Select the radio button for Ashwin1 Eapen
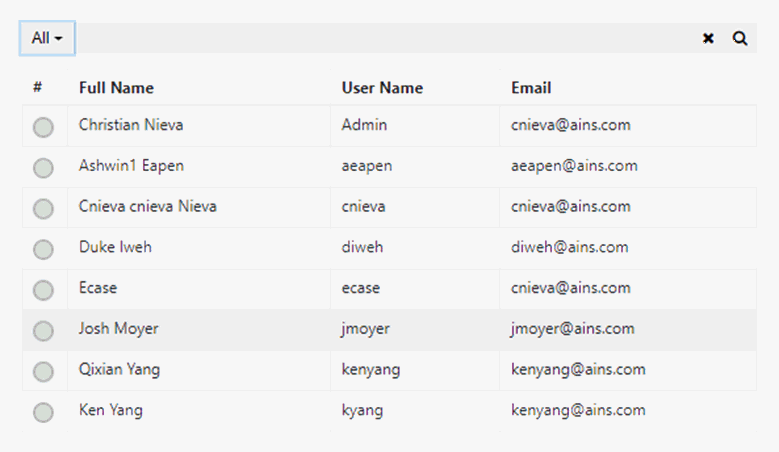779x452 pixels. (x=43, y=168)
